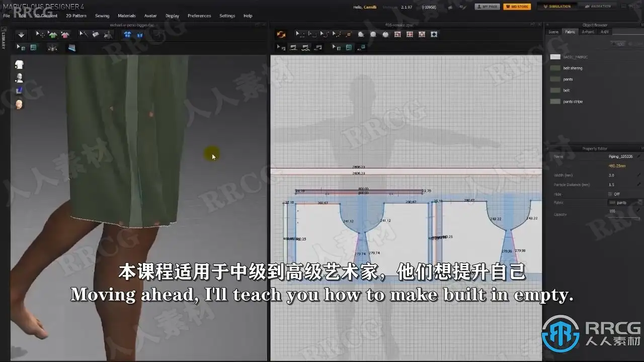Select the edit curvature tool in 2D toolbar
The height and width of the screenshot is (362, 644).
pos(325,35)
